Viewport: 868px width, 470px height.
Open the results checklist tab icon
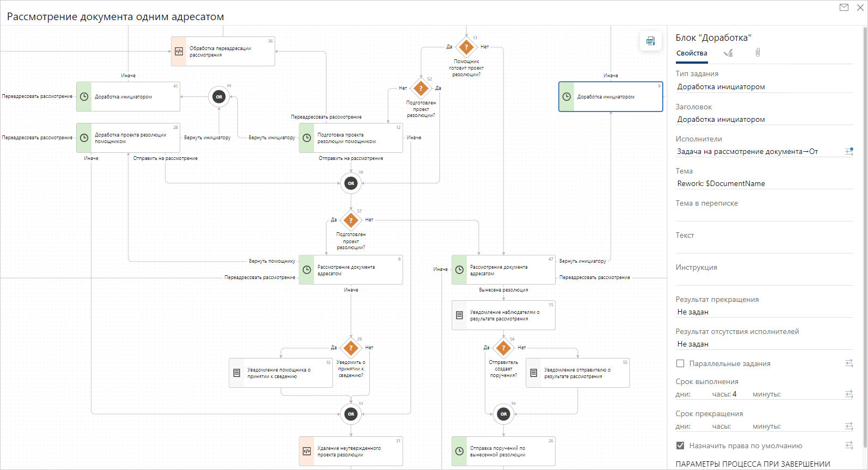(728, 53)
